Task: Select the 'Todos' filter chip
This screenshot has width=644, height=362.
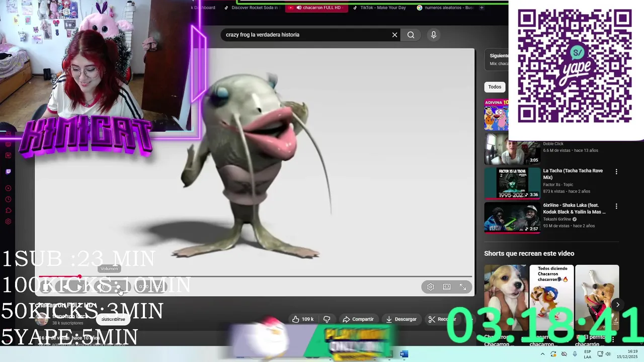Action: pos(495,87)
